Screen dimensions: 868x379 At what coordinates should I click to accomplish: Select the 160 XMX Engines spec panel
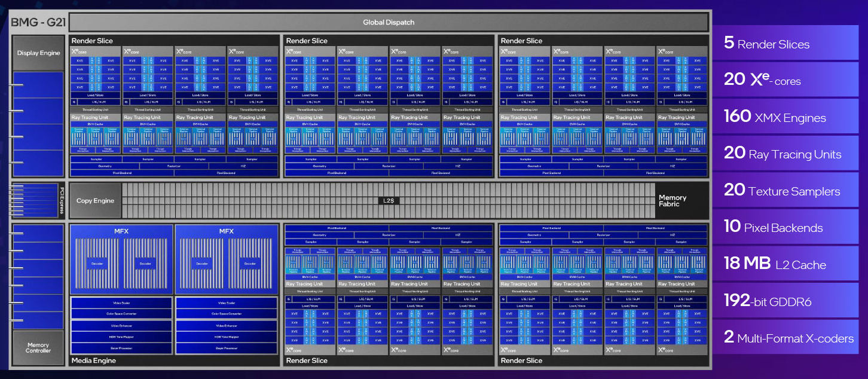tap(786, 117)
